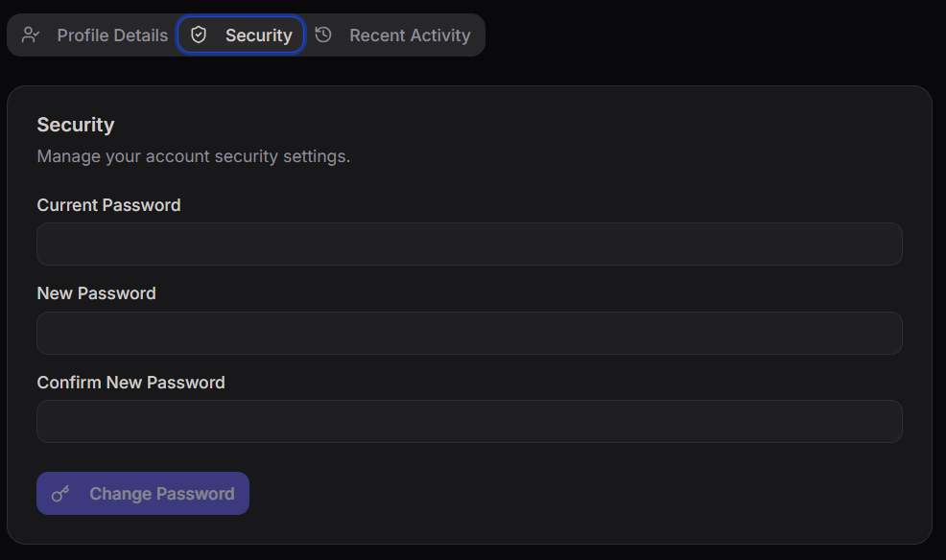Click the account security settings description text
This screenshot has height=560, width=946.
193,155
